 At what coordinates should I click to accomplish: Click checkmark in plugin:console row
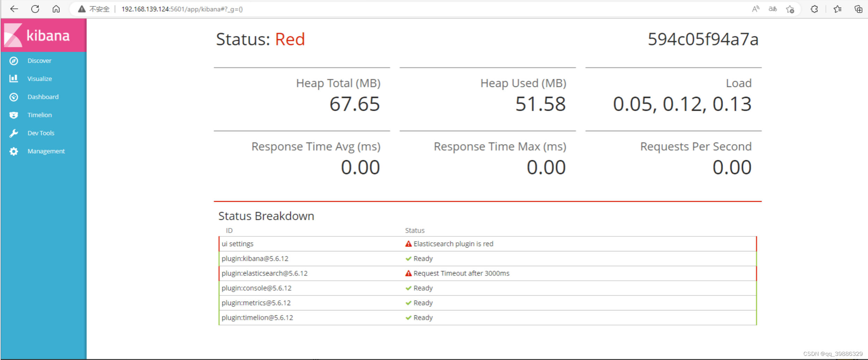pos(408,288)
